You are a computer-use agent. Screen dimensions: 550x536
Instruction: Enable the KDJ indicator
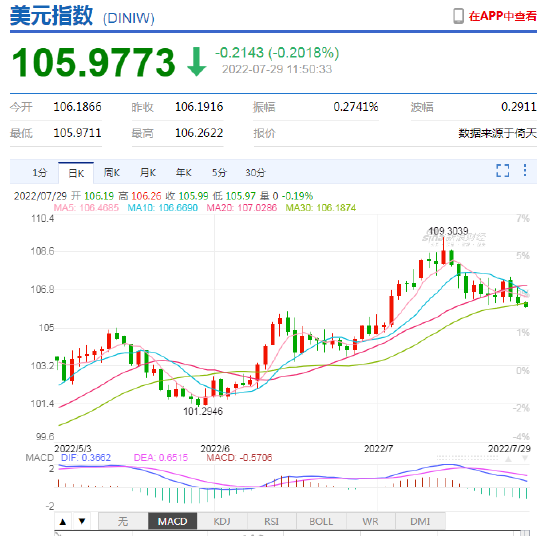pos(222,522)
